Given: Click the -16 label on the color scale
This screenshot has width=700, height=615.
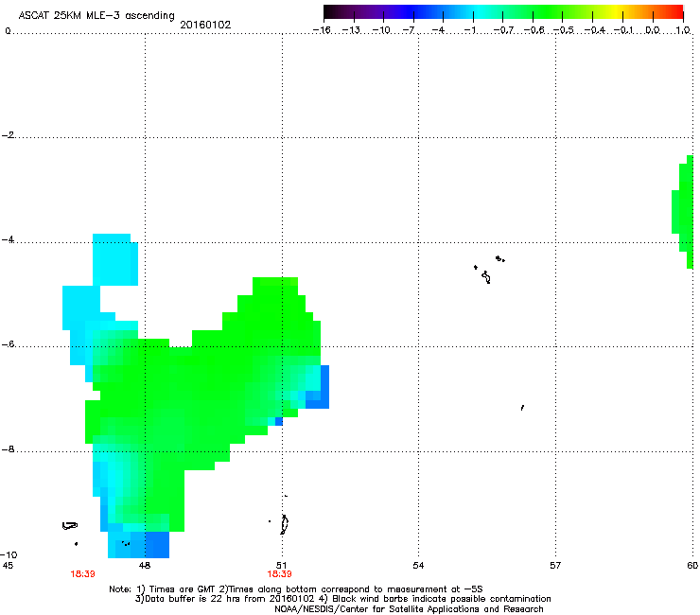Looking at the screenshot, I should click(x=322, y=30).
